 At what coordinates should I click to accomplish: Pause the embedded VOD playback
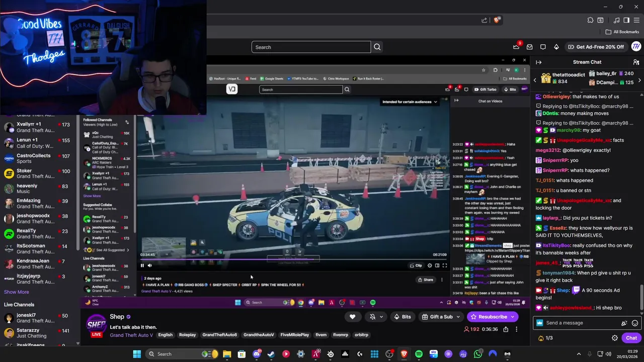[x=142, y=265]
